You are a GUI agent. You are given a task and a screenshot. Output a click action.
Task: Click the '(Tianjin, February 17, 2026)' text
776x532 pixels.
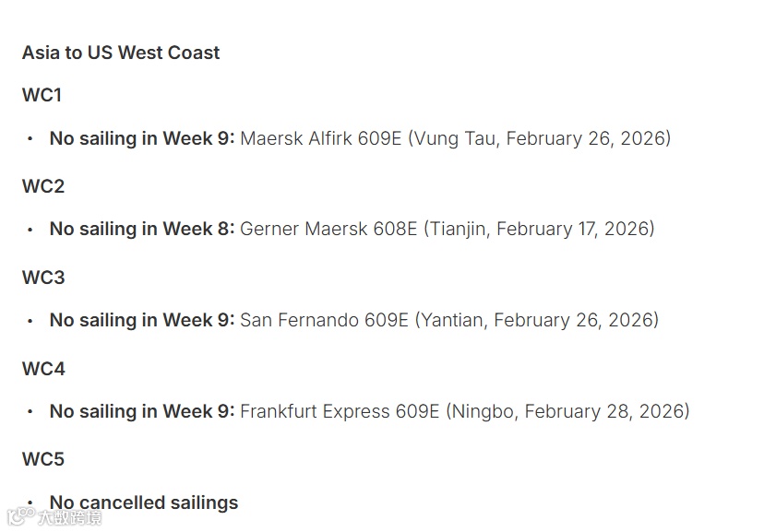[540, 229]
